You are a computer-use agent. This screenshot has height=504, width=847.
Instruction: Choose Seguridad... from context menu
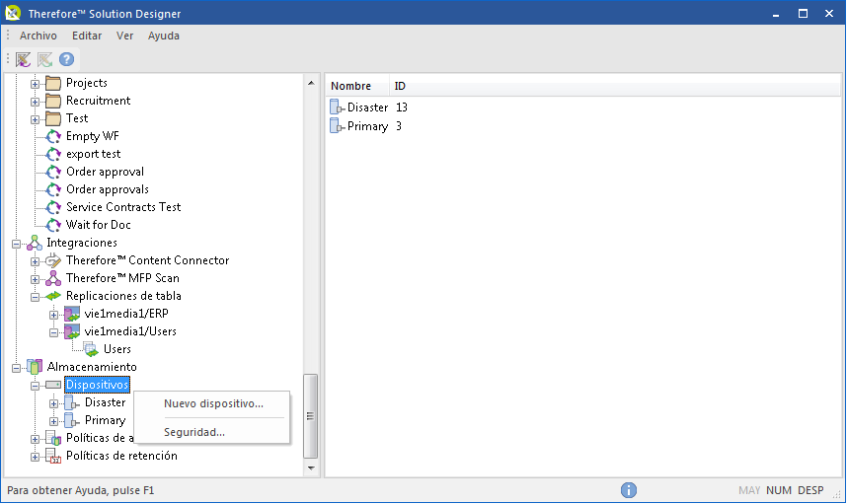(x=211, y=432)
